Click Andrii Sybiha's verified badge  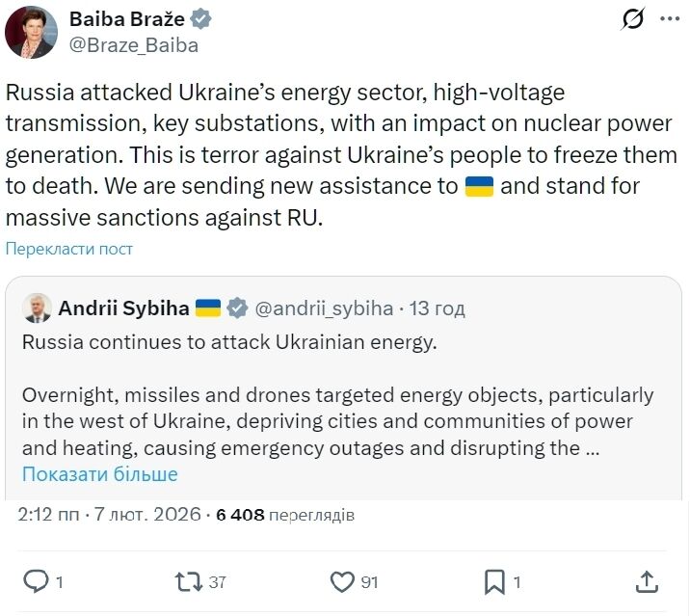pyautogui.click(x=237, y=308)
